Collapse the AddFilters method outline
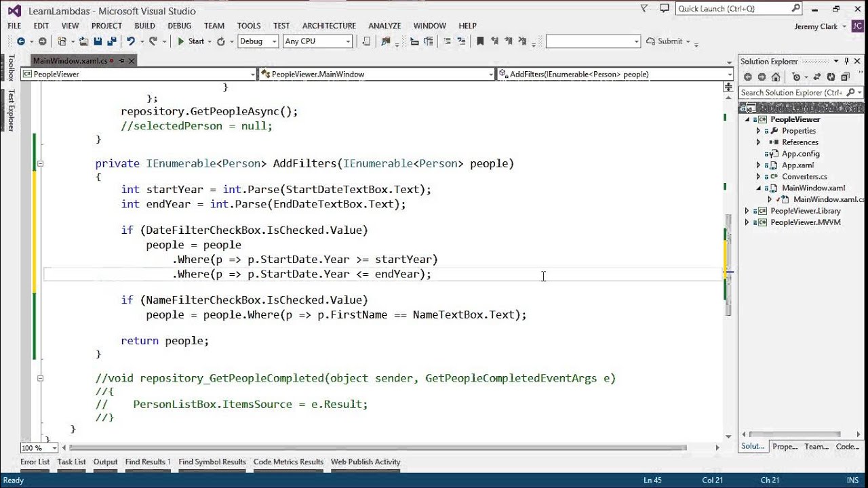 [41, 163]
